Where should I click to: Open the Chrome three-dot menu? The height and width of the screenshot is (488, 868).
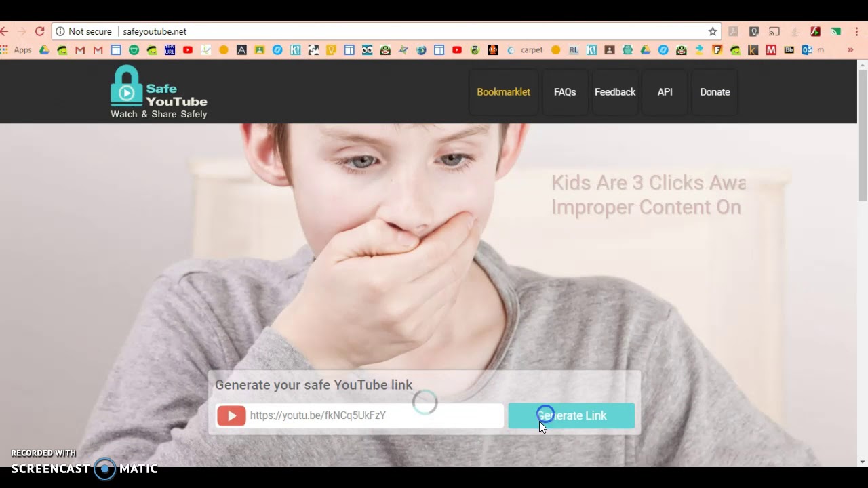pos(856,31)
